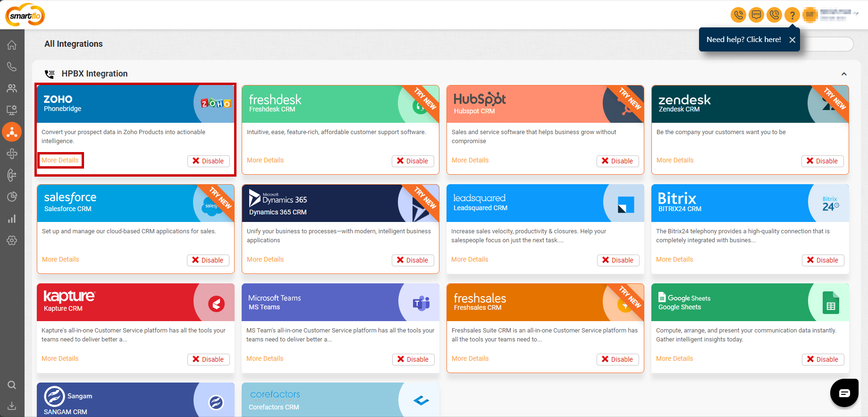The image size is (868, 417).
Task: Open More Details for Dynamics 365 CRM
Action: (x=265, y=259)
